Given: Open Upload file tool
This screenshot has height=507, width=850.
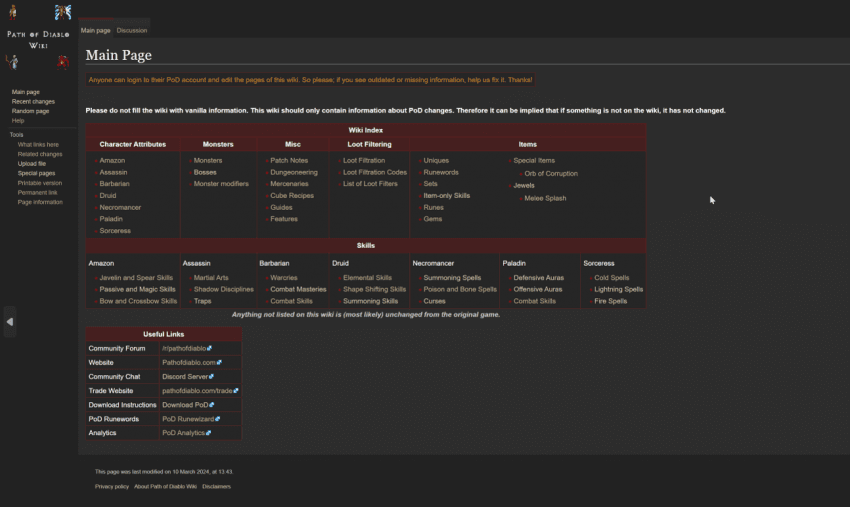Looking at the screenshot, I should (31, 164).
